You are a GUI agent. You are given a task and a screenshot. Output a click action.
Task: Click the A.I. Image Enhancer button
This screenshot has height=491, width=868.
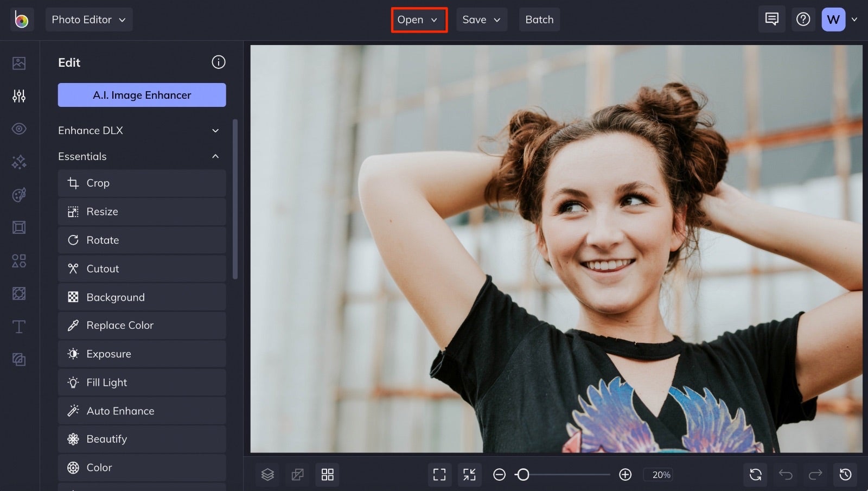click(142, 95)
